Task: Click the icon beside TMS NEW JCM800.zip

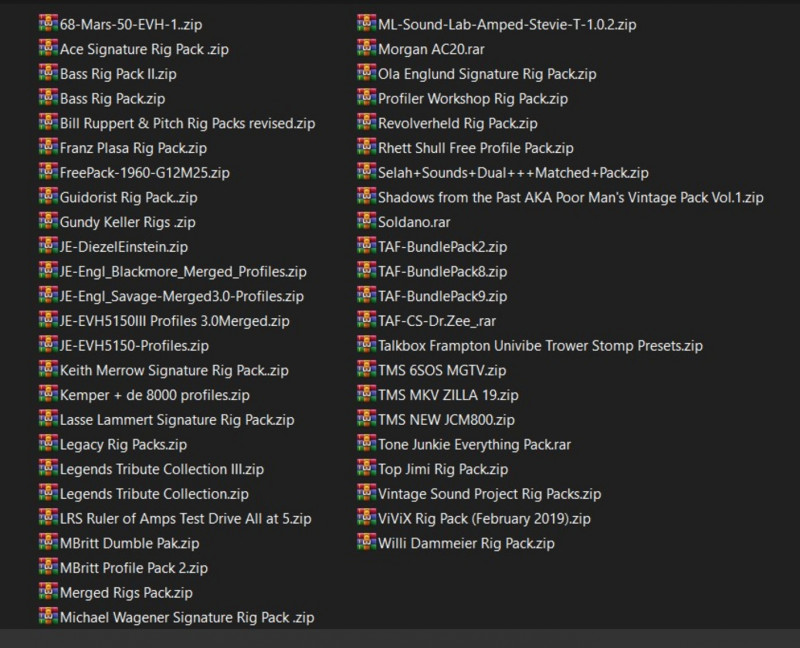Action: [366, 420]
